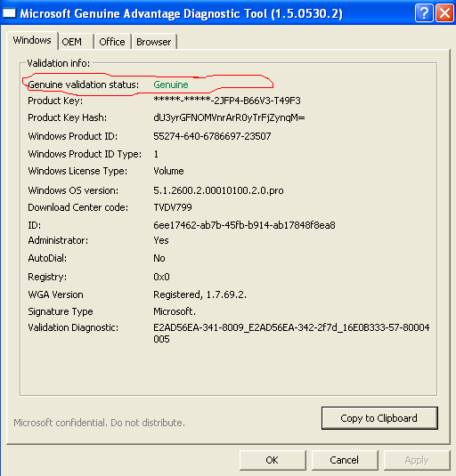Click the window icon in title bar
This screenshot has height=476, width=456.
pyautogui.click(x=9, y=13)
